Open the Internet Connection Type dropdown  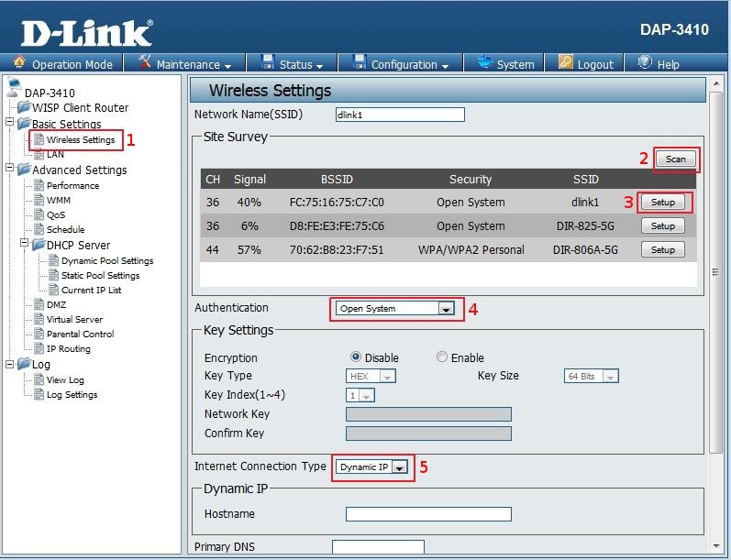(x=399, y=467)
